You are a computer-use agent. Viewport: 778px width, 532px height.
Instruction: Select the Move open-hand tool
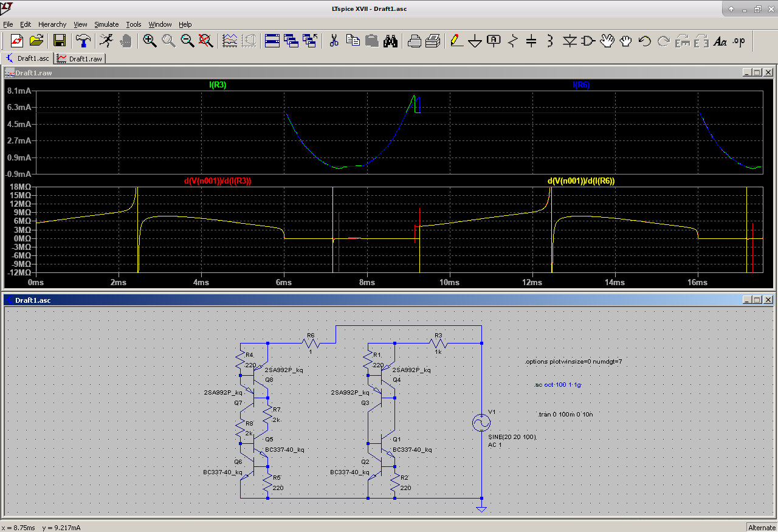pos(607,41)
